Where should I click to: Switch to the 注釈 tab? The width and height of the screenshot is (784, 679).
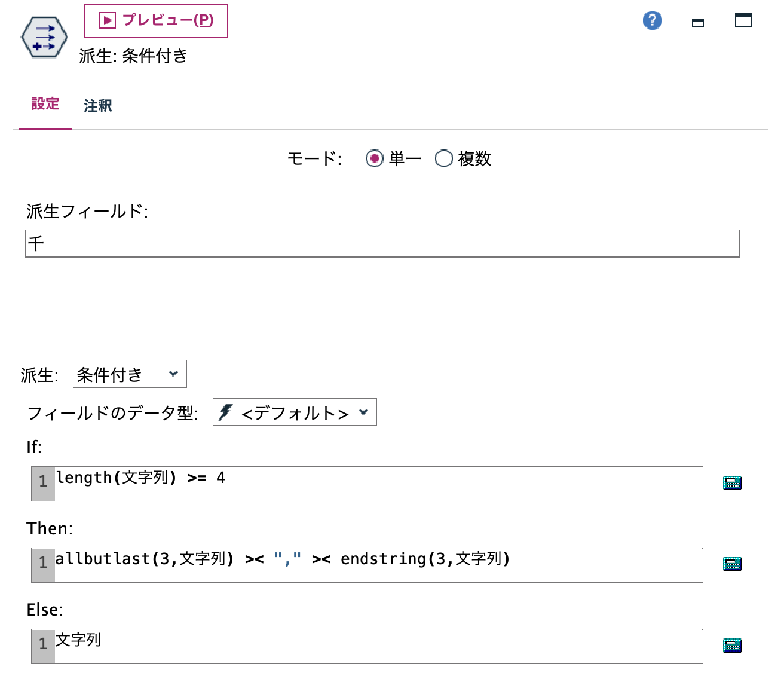pyautogui.click(x=97, y=105)
